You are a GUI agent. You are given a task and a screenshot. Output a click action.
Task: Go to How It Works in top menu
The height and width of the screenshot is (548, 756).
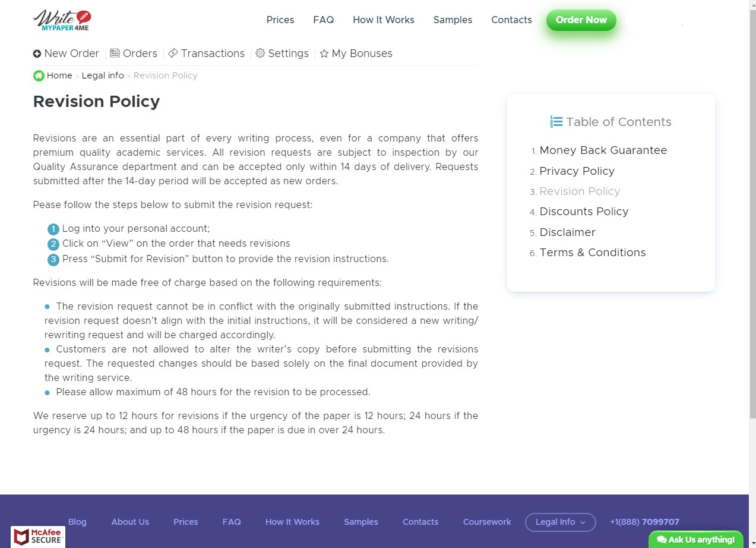click(x=384, y=20)
